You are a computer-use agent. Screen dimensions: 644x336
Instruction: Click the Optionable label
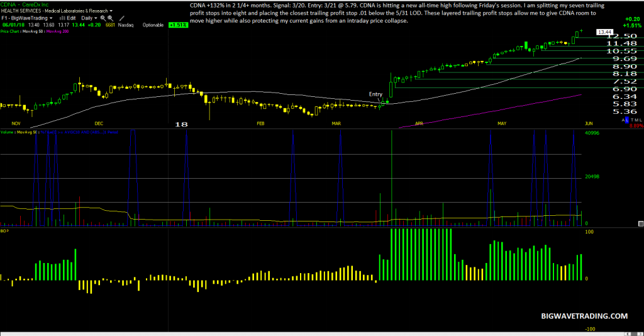click(x=153, y=25)
